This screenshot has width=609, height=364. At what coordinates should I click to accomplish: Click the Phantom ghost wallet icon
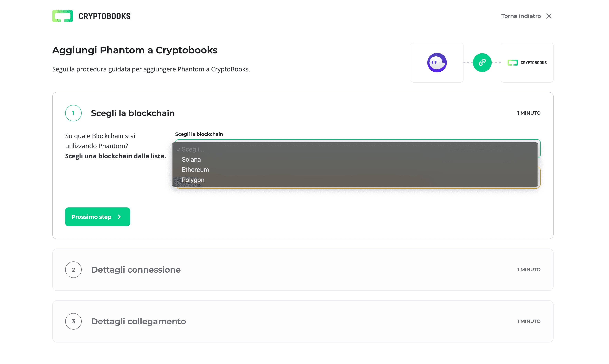437,63
